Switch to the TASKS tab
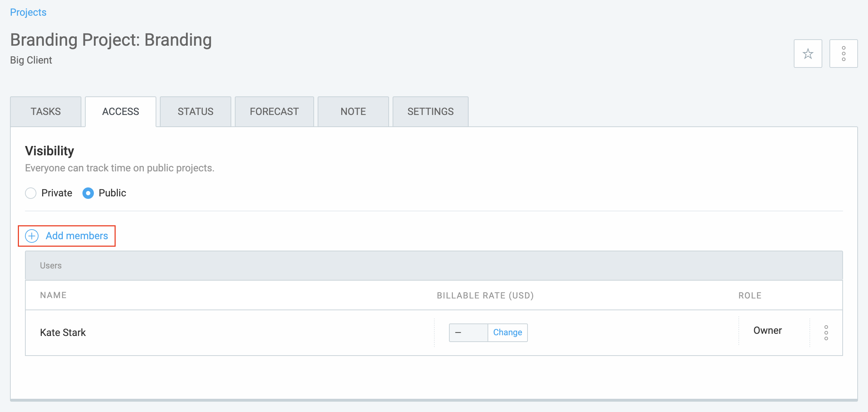Image resolution: width=868 pixels, height=412 pixels. click(x=46, y=111)
